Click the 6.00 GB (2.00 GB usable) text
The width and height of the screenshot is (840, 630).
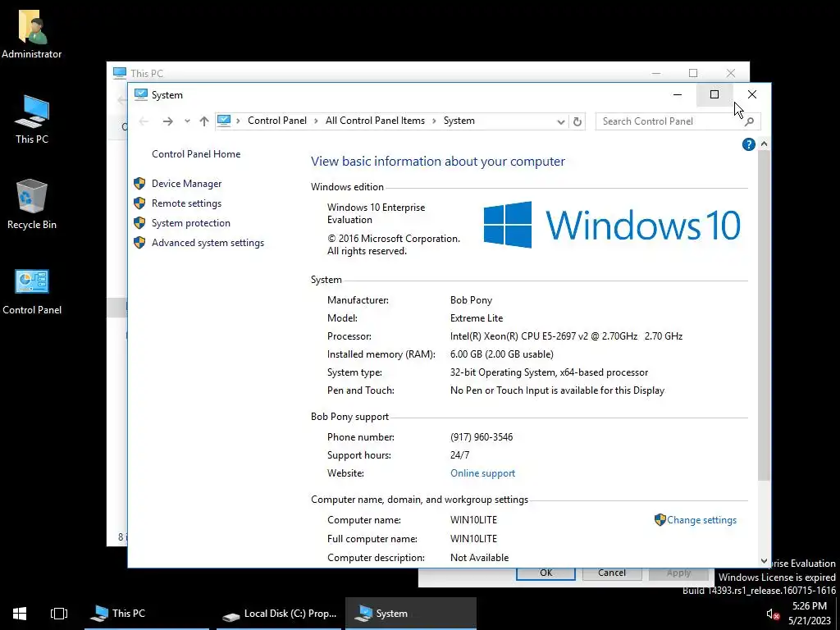[x=502, y=354]
